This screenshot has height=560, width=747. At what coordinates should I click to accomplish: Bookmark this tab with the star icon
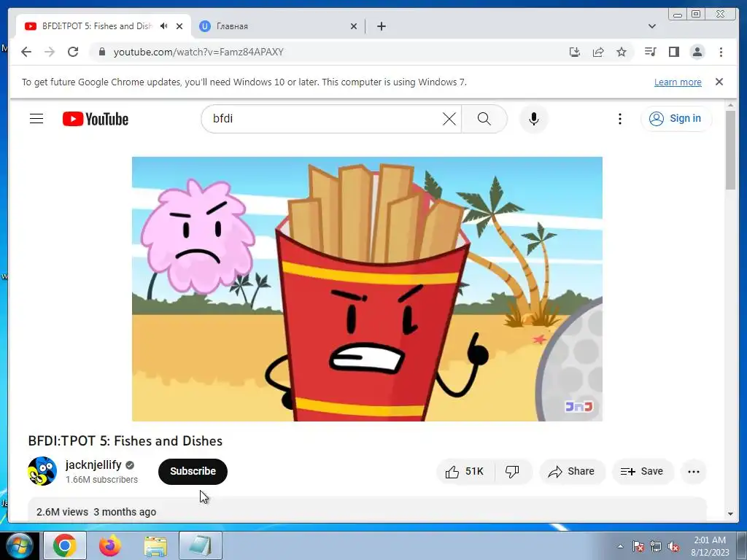622,52
